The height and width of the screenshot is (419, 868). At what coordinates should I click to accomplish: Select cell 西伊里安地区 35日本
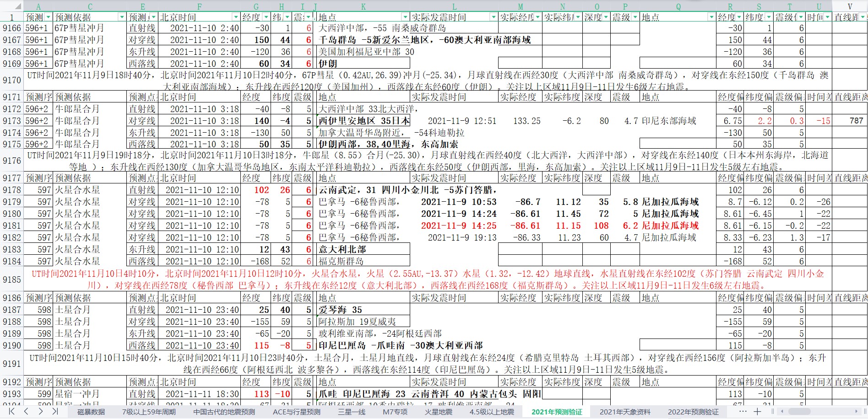[363, 121]
